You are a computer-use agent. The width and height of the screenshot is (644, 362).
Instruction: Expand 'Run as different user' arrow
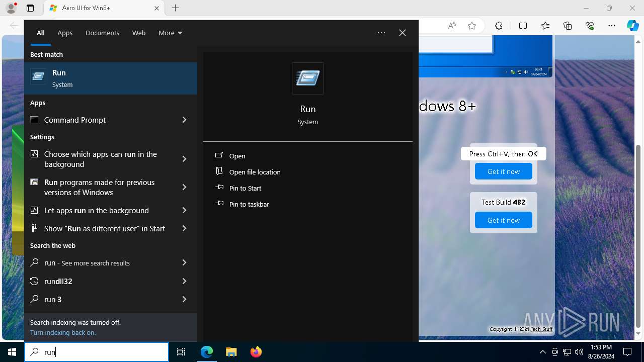[184, 228]
